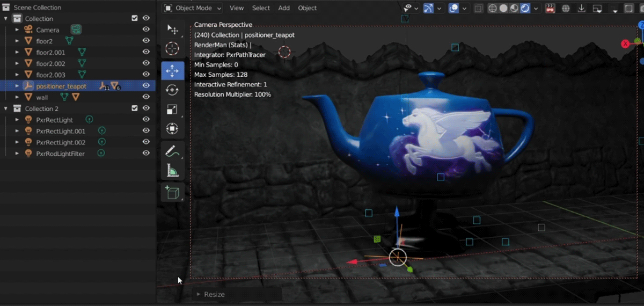
Task: Expand the PxrRectLight.002 tree row
Action: tap(17, 142)
